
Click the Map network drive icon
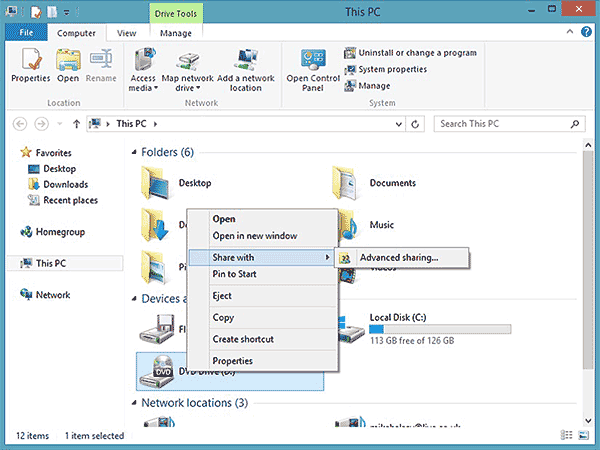click(x=191, y=70)
